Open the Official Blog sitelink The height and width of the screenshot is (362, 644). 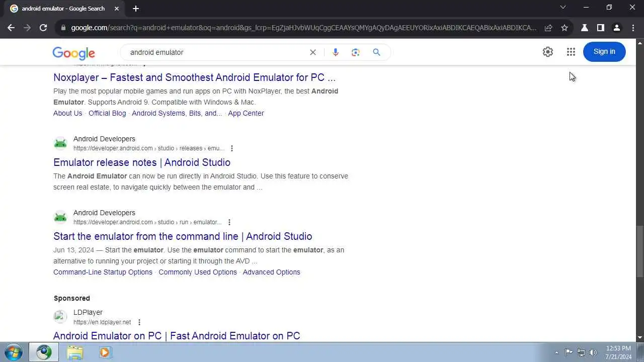click(x=107, y=113)
